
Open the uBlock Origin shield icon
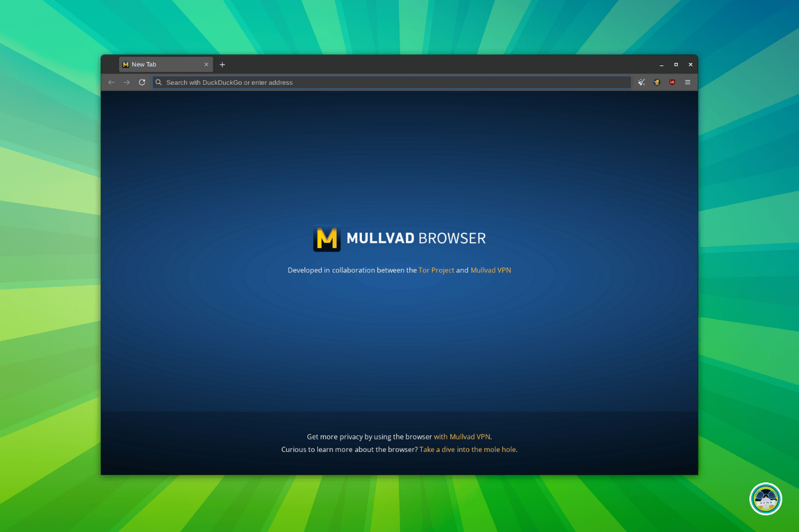pyautogui.click(x=672, y=82)
